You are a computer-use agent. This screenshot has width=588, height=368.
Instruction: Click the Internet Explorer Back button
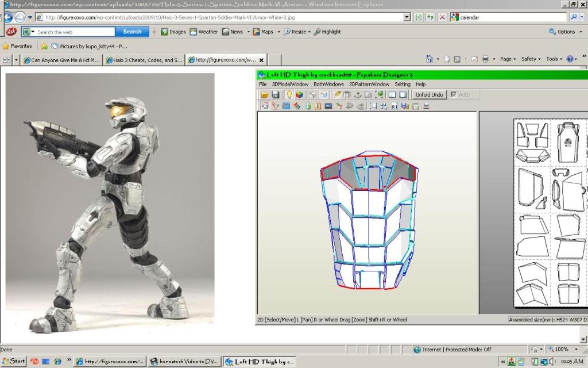8,17
